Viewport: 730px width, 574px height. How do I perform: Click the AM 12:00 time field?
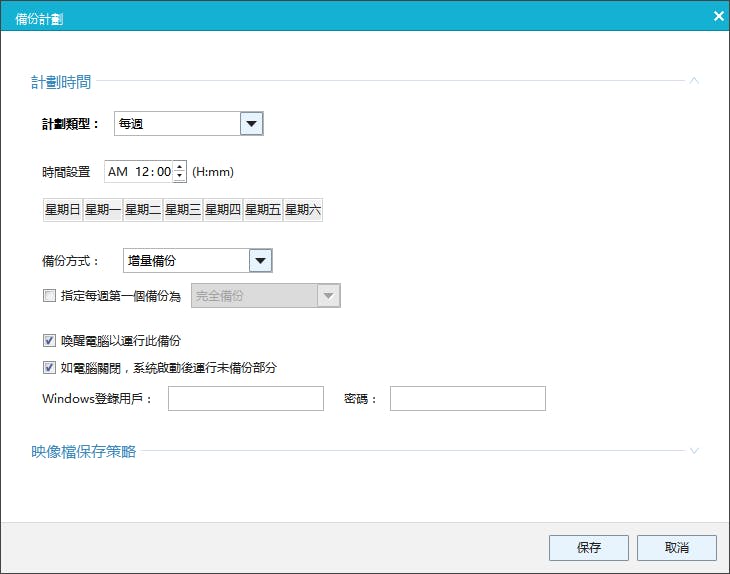click(139, 172)
